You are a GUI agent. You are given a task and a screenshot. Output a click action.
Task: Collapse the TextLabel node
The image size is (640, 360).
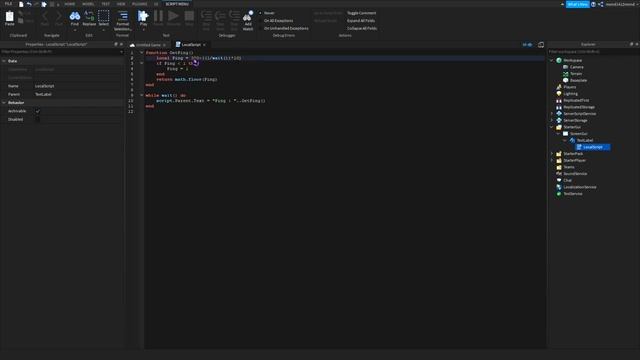click(565, 140)
